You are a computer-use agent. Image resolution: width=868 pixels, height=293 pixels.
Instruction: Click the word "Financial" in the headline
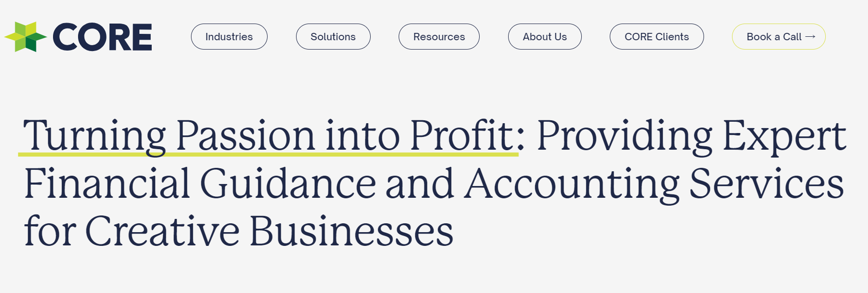[107, 184]
